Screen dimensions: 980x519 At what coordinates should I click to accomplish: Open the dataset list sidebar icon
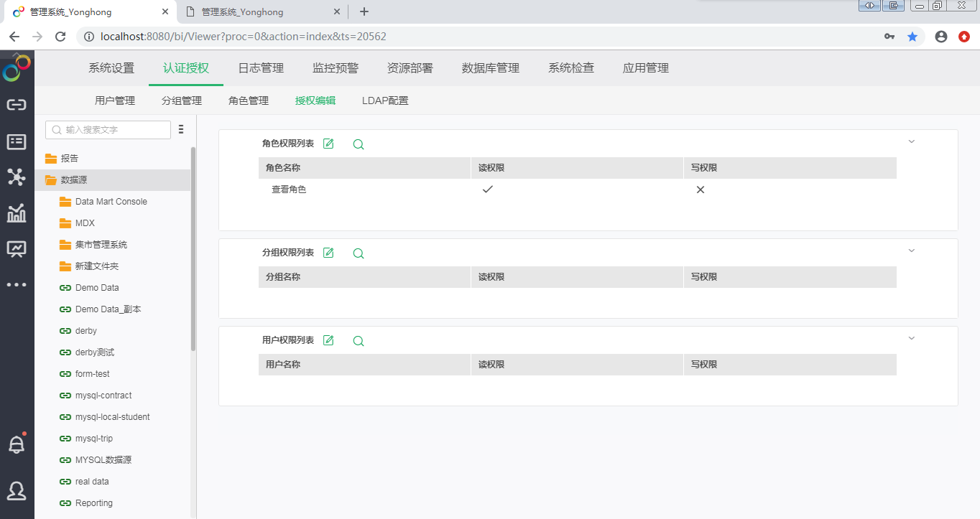pyautogui.click(x=17, y=141)
